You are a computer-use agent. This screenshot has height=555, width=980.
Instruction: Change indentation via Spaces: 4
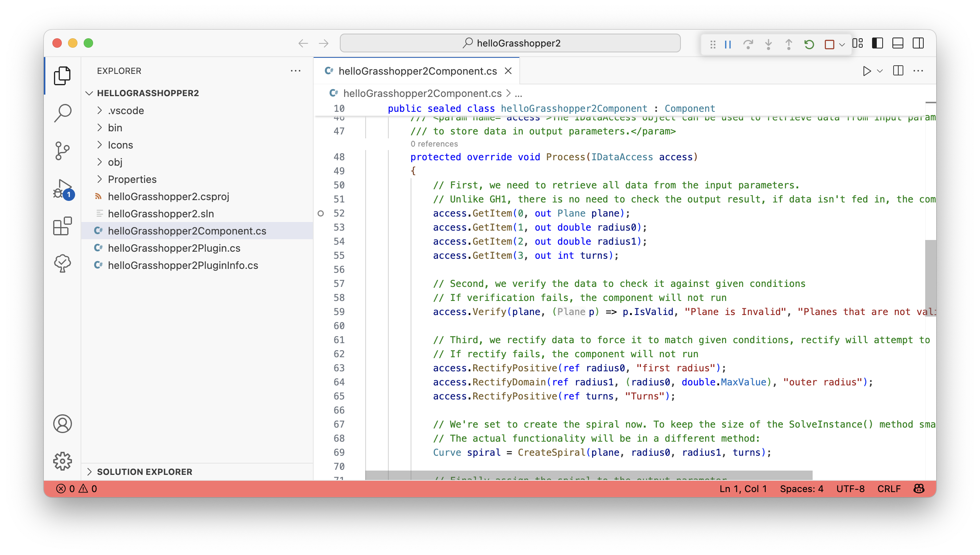(x=802, y=489)
